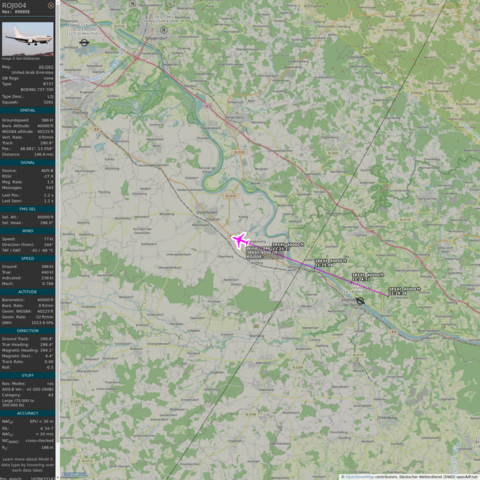Open the OpenStreetMap attribution link
This screenshot has height=480, width=480.
click(x=360, y=477)
